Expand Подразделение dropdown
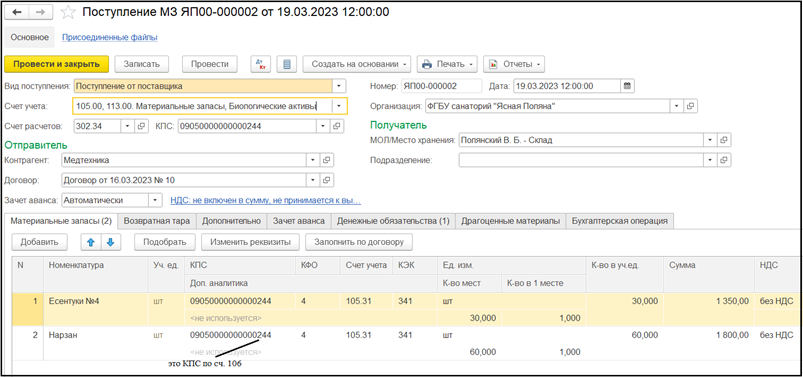The image size is (803, 377). tap(711, 160)
